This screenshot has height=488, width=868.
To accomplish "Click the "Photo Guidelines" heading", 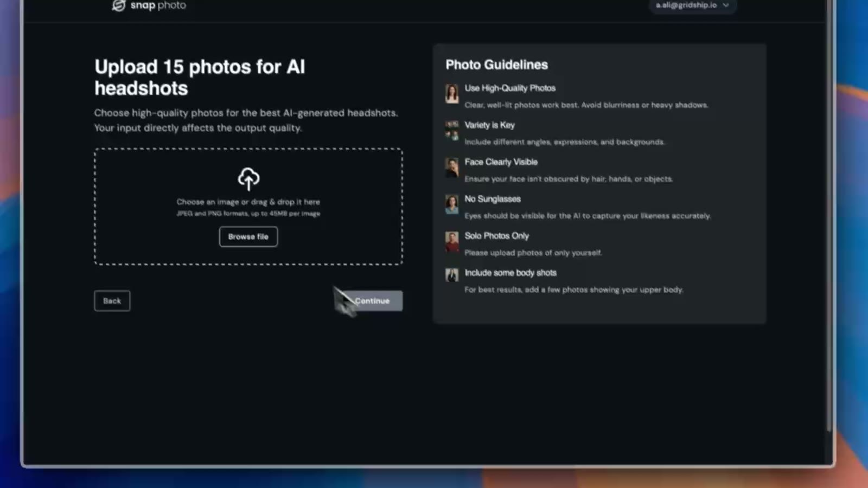I will tap(497, 65).
